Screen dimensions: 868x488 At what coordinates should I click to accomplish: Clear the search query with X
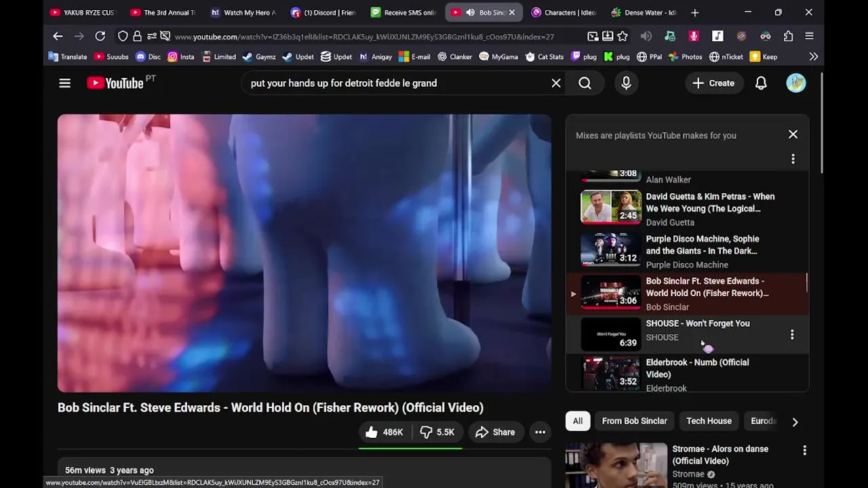556,83
